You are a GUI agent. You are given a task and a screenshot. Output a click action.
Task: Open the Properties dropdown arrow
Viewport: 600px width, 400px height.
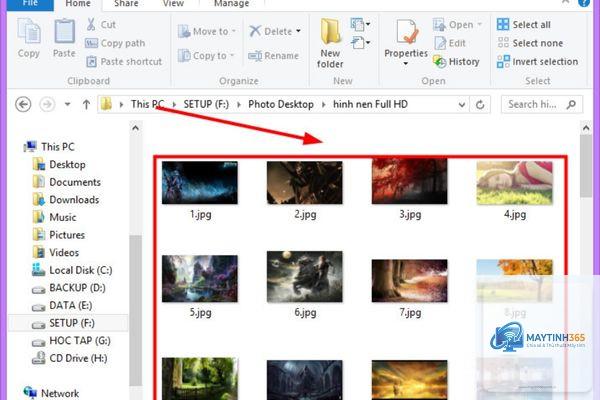pos(406,64)
